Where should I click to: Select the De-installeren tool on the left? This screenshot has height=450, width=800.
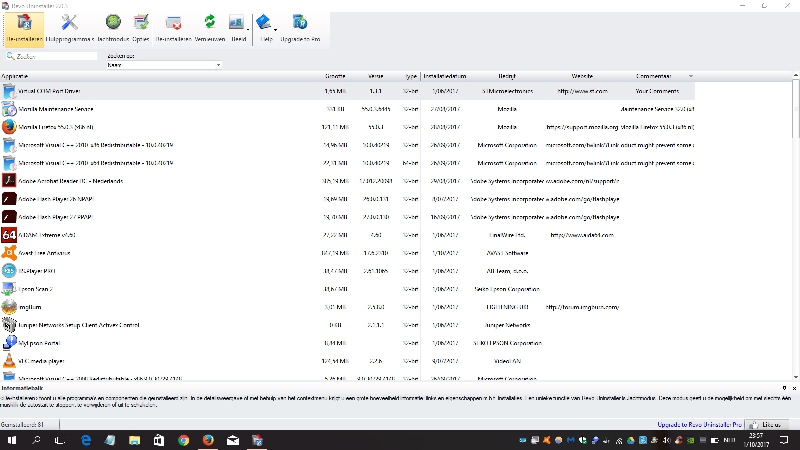tap(24, 29)
